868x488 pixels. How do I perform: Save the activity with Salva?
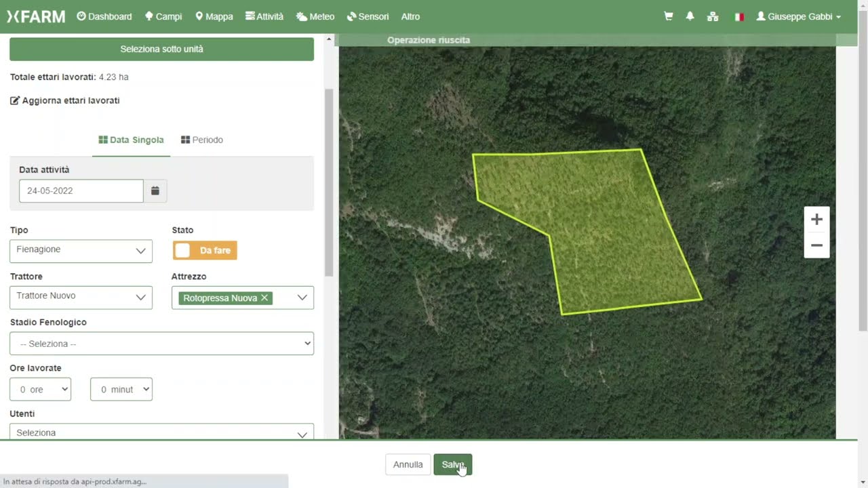point(452,464)
